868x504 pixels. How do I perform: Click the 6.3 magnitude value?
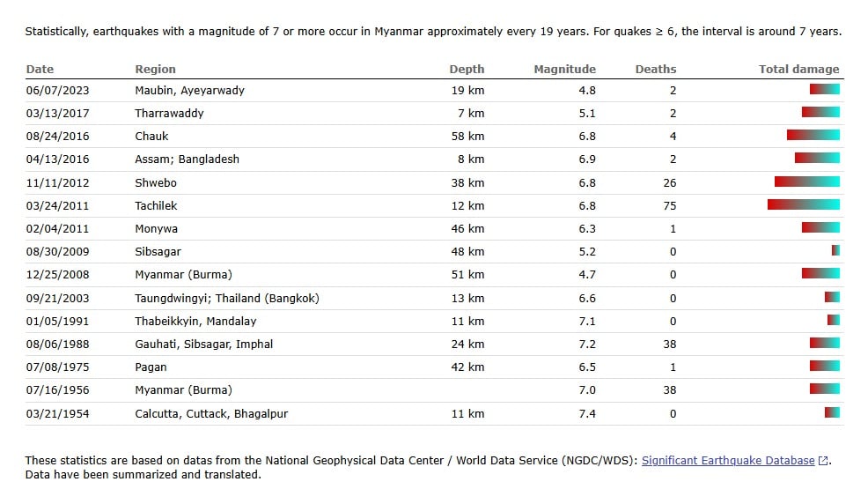tap(587, 229)
